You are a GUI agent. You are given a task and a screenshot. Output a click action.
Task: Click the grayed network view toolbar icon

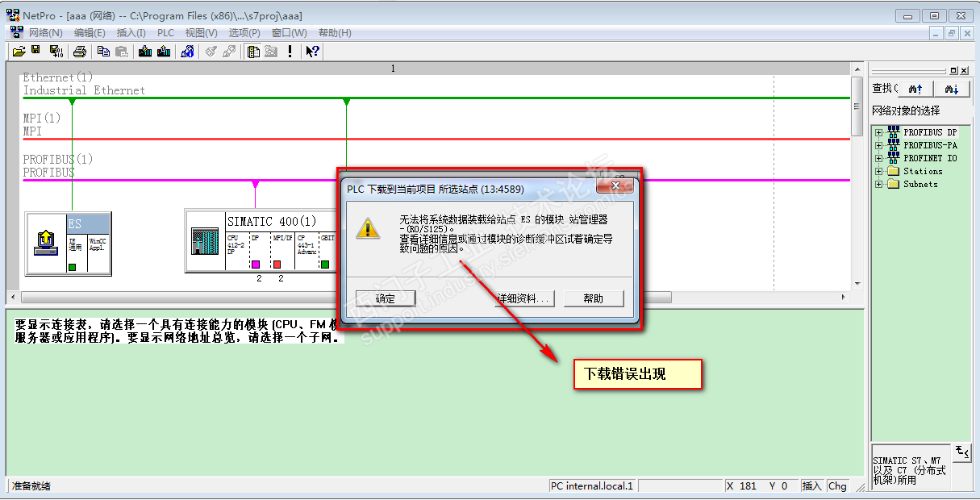271,51
